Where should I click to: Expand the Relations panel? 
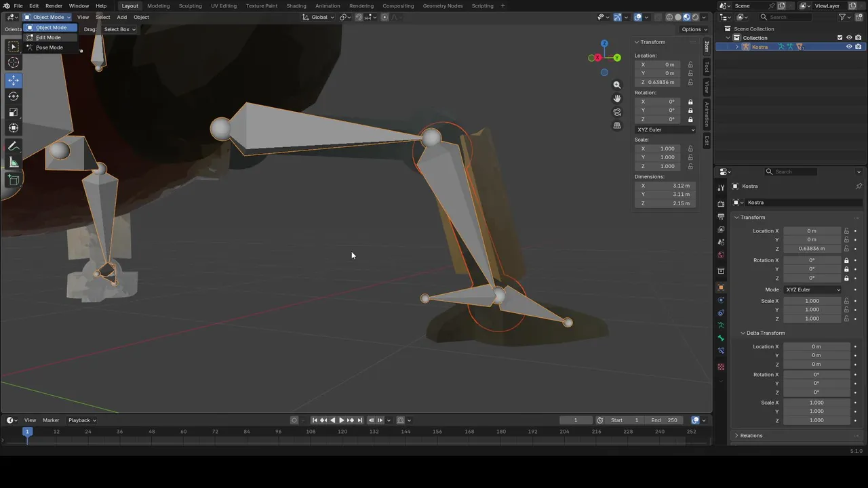(751, 435)
